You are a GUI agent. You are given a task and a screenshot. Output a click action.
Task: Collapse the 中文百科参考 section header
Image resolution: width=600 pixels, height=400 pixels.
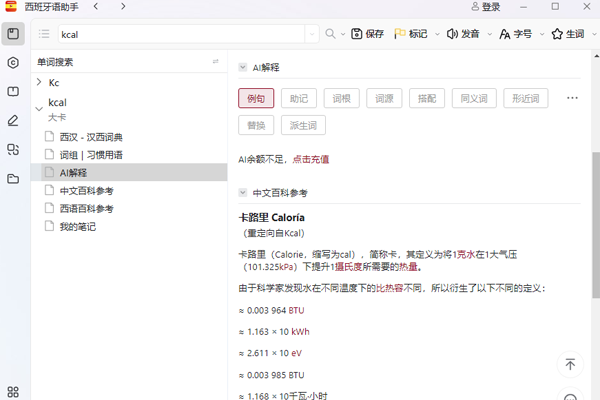(242, 192)
